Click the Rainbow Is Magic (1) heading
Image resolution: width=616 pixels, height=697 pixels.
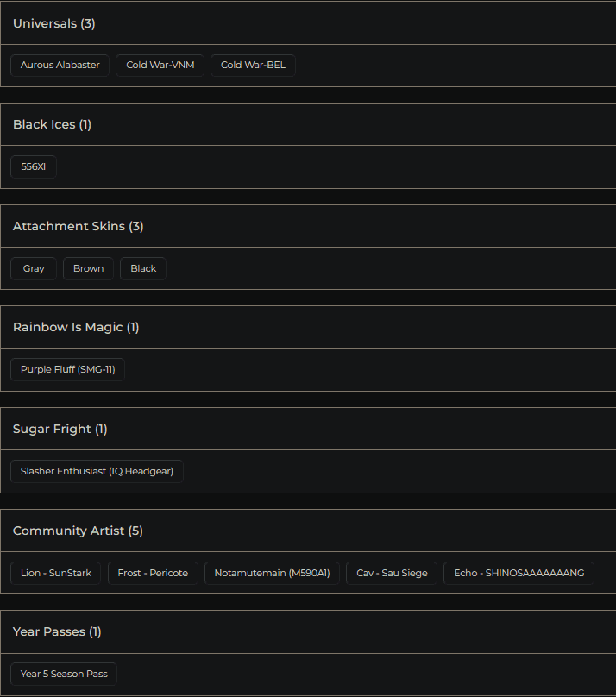[x=76, y=327]
